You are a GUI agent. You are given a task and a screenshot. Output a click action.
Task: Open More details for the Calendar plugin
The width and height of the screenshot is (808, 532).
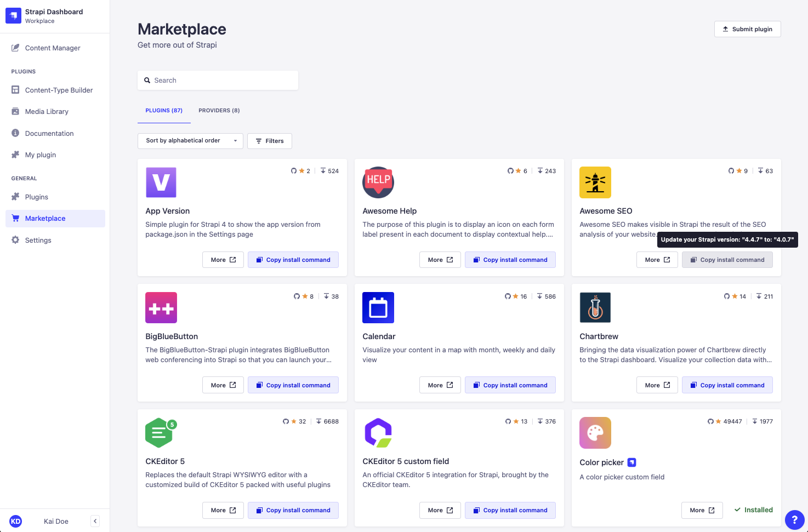[x=440, y=385]
